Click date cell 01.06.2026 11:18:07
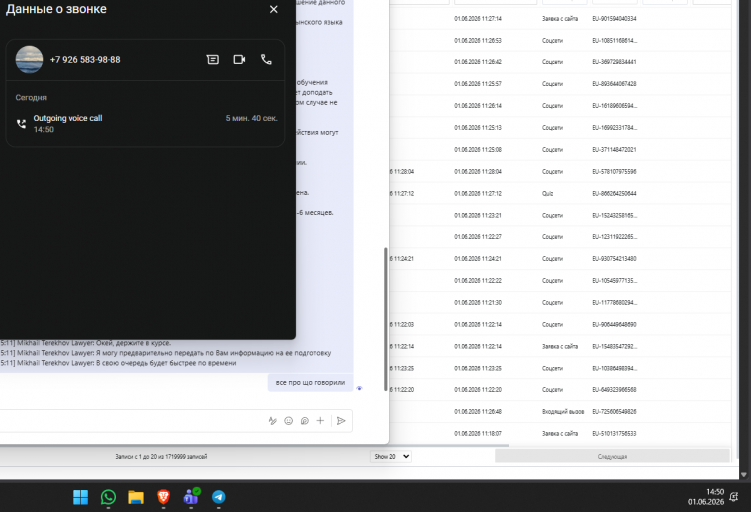The image size is (751, 512). click(x=478, y=433)
